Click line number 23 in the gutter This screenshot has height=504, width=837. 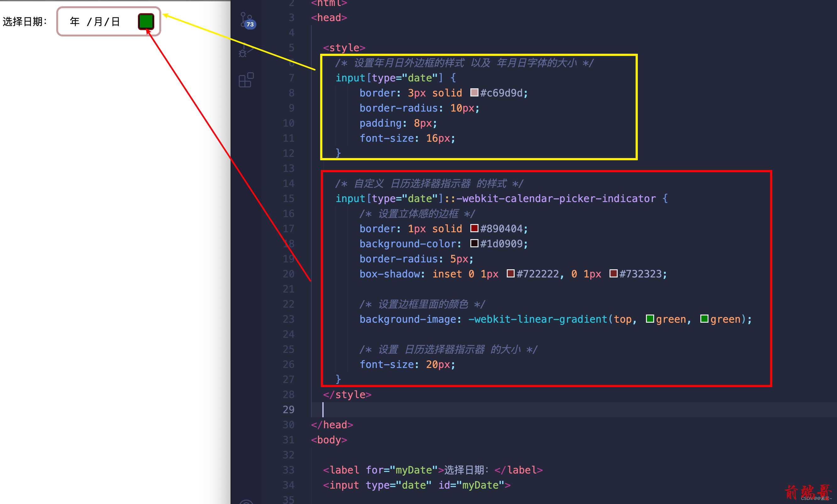pos(289,319)
